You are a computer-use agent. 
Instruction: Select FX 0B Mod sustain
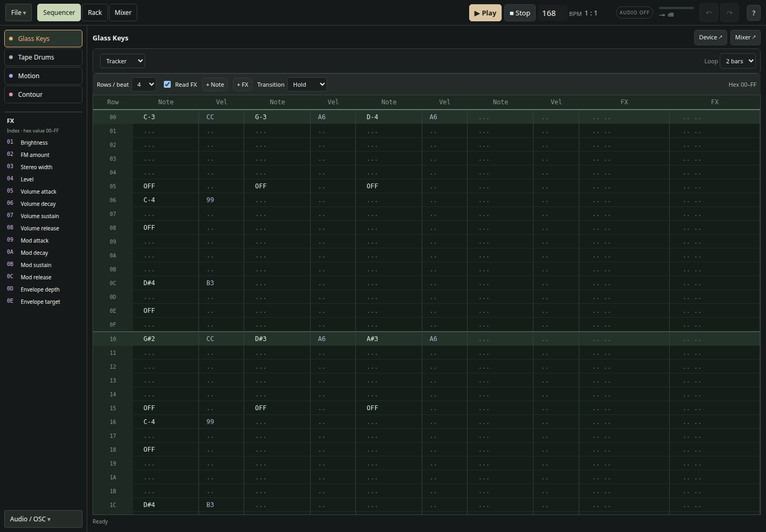[x=43, y=265]
